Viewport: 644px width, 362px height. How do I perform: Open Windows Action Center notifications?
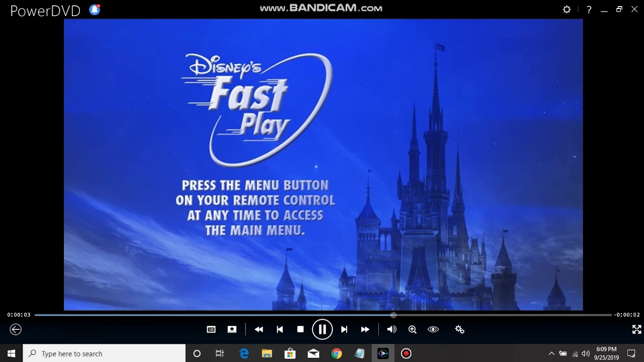(x=632, y=353)
